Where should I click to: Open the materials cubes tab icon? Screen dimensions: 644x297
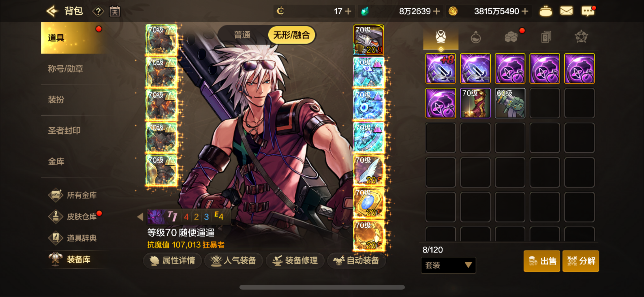511,37
